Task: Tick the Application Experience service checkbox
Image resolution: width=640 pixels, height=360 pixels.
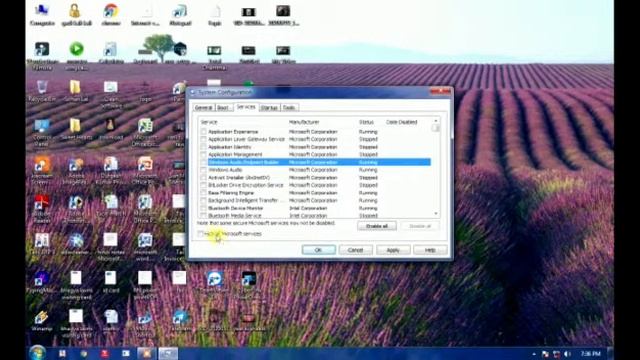Action: pos(203,132)
